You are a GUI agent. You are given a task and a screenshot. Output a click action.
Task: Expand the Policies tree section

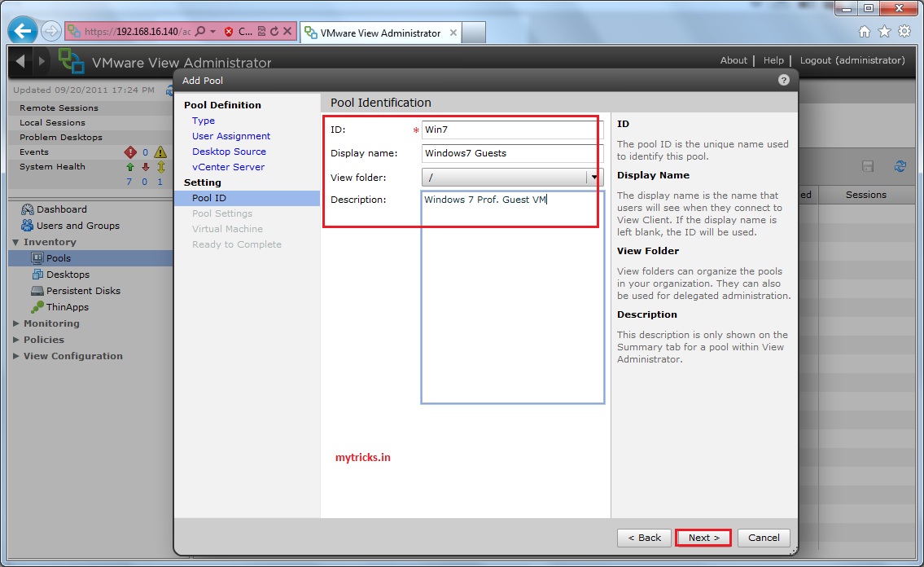tap(16, 340)
